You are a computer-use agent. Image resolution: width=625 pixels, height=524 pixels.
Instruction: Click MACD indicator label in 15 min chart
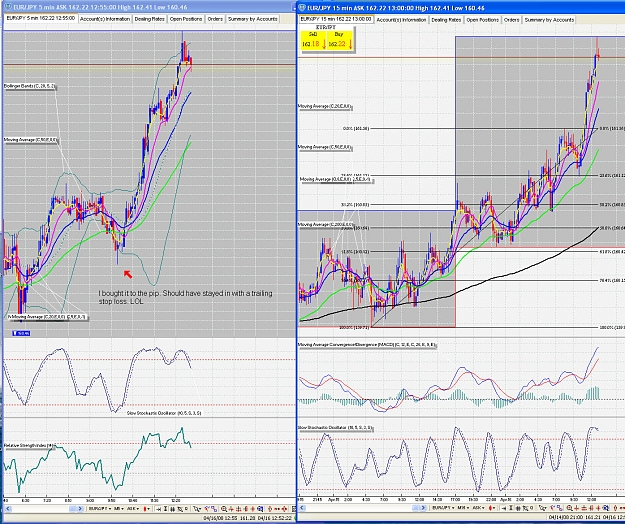pyautogui.click(x=367, y=345)
